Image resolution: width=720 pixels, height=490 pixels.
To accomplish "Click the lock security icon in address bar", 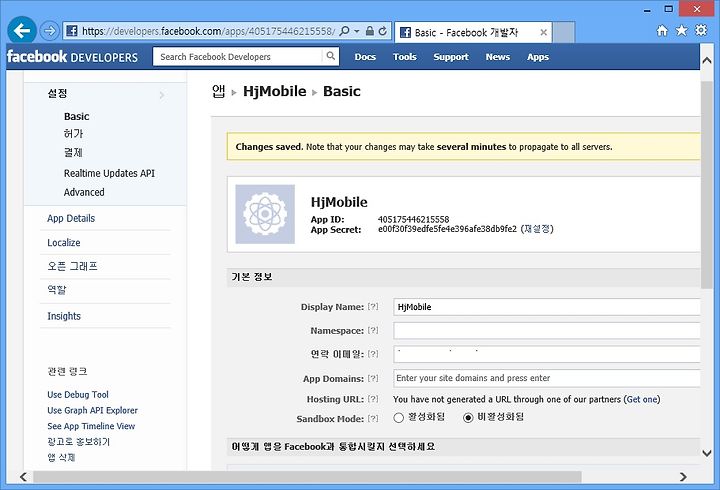I will [x=370, y=31].
